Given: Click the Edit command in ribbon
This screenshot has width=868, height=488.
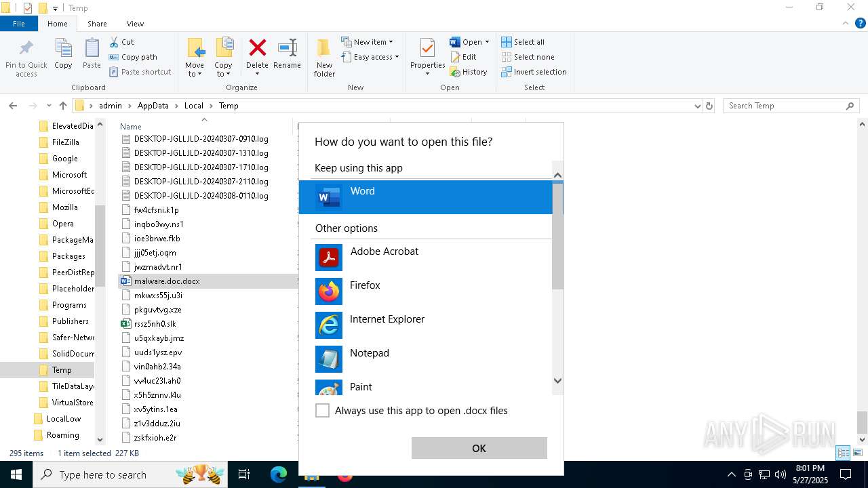Looking at the screenshot, I should [462, 57].
